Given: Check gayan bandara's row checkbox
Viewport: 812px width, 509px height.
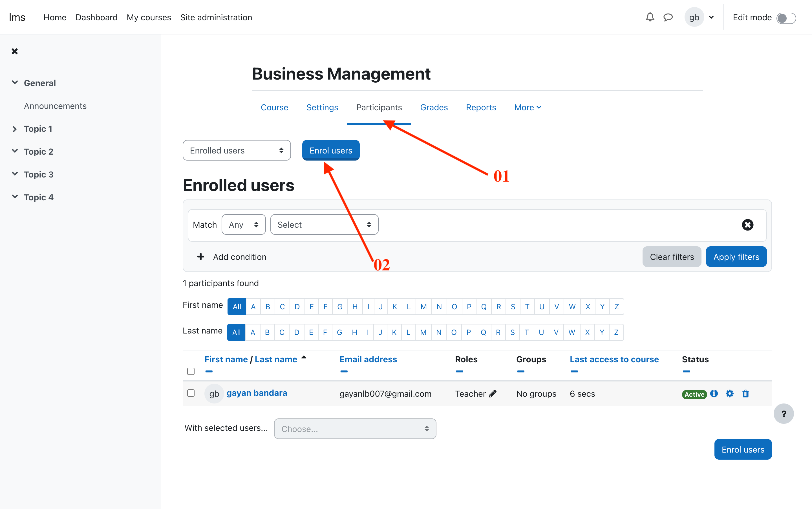Looking at the screenshot, I should point(191,393).
